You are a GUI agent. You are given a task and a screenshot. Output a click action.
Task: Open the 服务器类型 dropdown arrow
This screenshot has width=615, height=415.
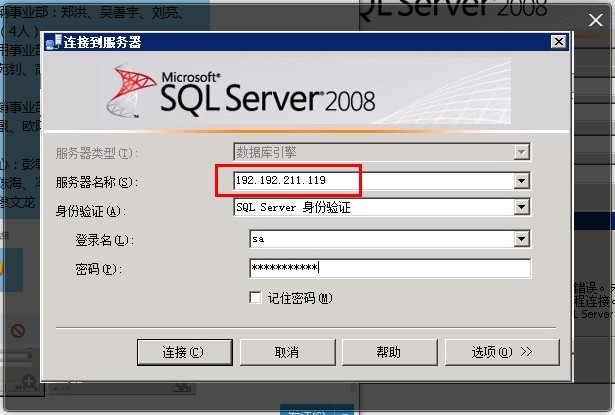click(522, 152)
